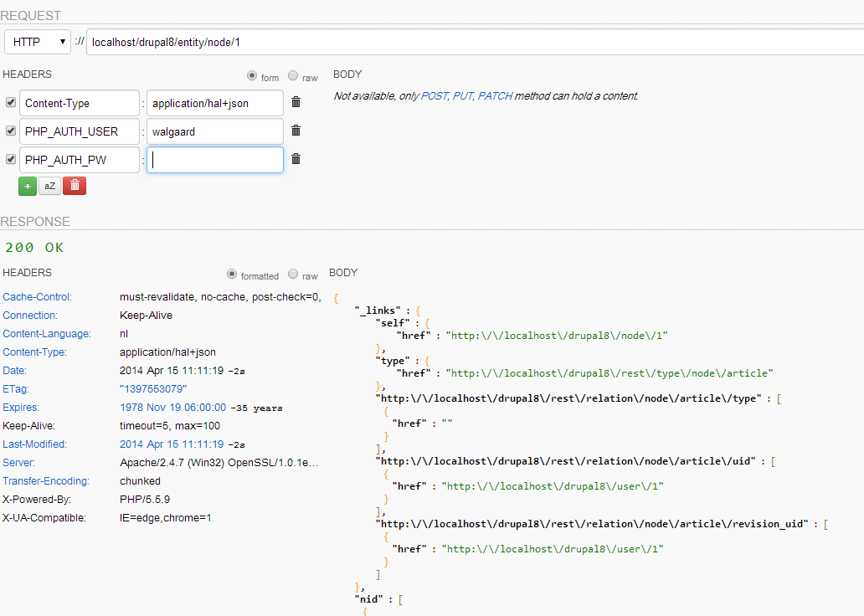This screenshot has width=864, height=616.
Task: Uncheck the Content-Type header checkbox
Action: (11, 102)
